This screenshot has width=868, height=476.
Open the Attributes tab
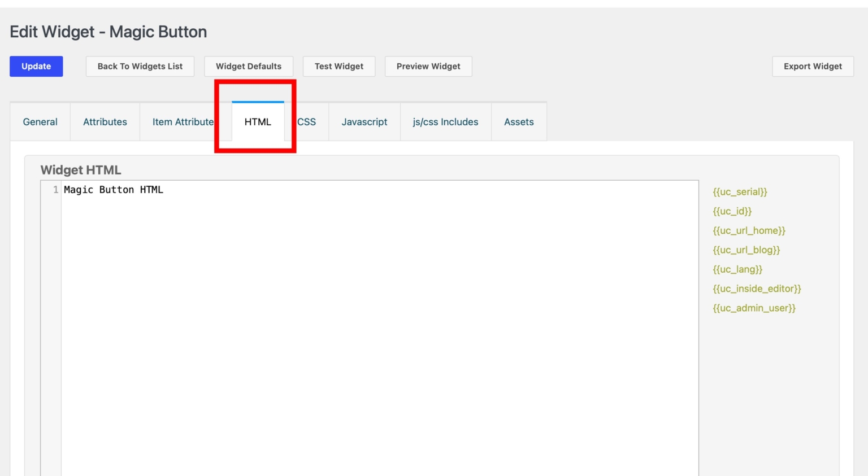105,122
